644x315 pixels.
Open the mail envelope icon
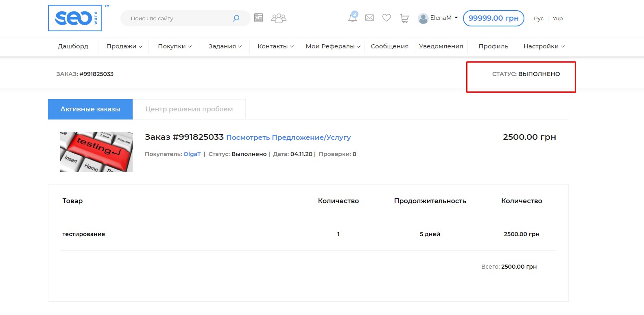tap(369, 18)
